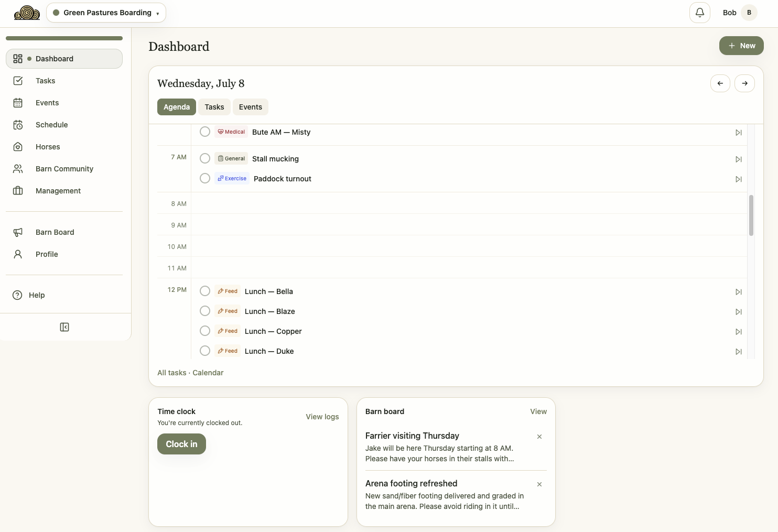Image resolution: width=778 pixels, height=532 pixels.
Task: Click the Management briefcase icon
Action: tap(18, 191)
